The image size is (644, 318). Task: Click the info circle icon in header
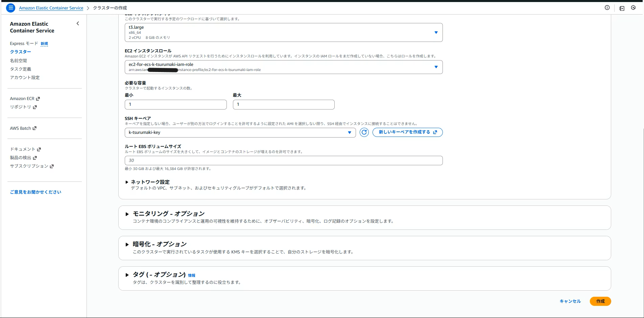click(x=607, y=8)
